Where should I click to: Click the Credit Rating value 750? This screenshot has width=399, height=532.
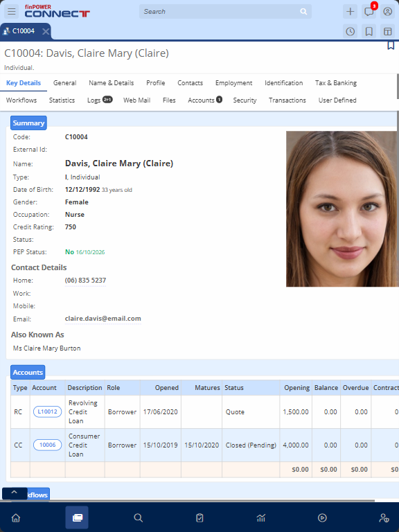[71, 227]
